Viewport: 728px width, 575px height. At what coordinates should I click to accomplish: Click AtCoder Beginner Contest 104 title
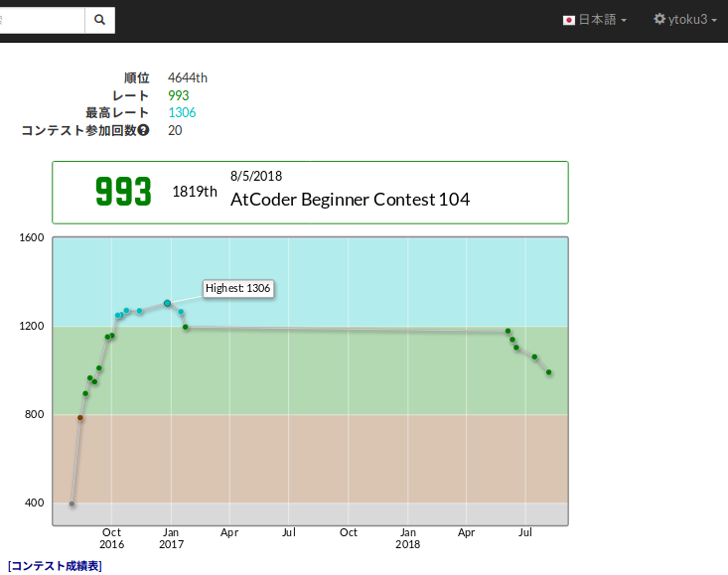click(x=350, y=199)
